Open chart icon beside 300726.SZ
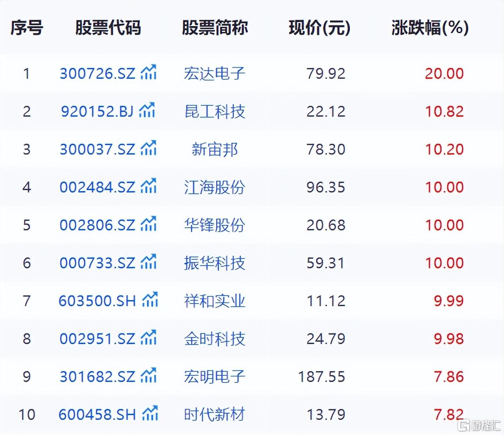504x435 pixels. point(149,72)
